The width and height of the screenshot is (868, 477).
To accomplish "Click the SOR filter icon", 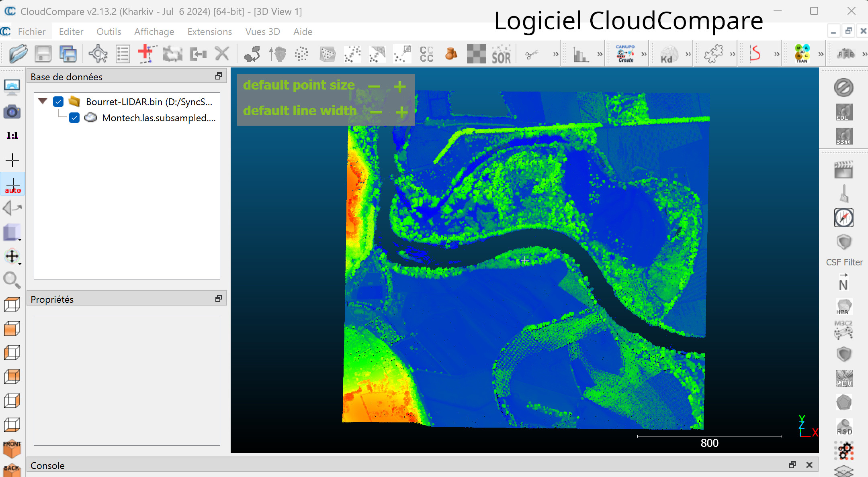I will [501, 54].
